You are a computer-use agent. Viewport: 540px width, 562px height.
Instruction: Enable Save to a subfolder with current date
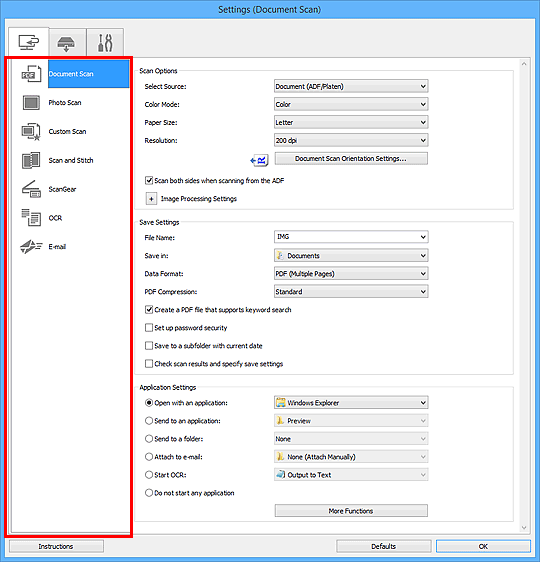[x=149, y=346]
